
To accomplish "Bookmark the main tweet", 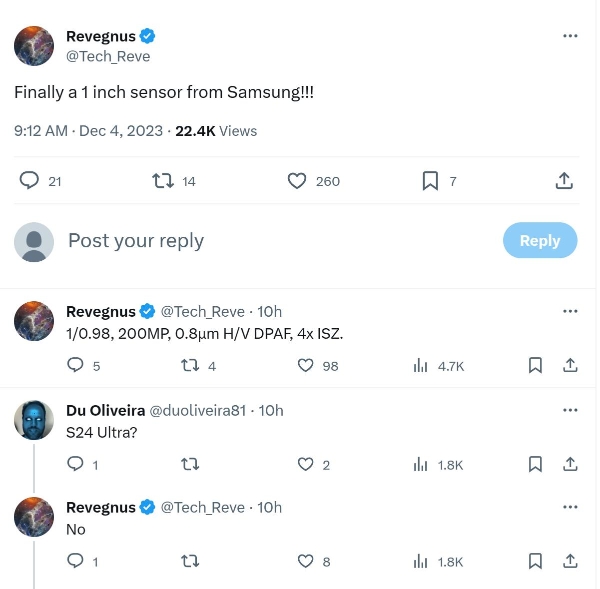I will pyautogui.click(x=430, y=181).
